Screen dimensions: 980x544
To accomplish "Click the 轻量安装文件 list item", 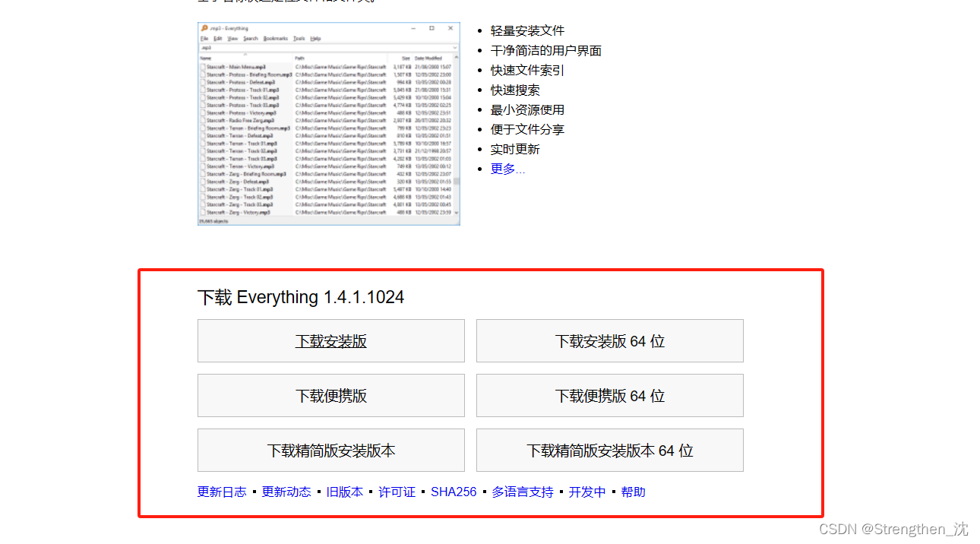I will (527, 30).
